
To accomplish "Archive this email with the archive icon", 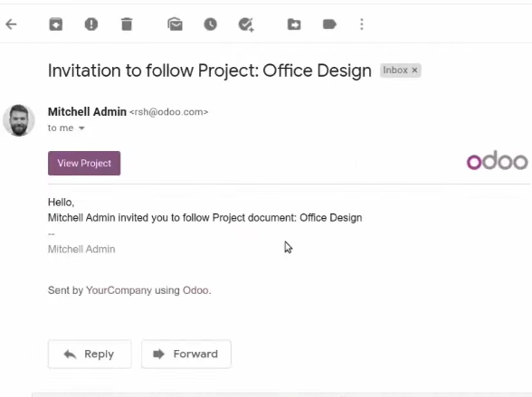I will [56, 24].
